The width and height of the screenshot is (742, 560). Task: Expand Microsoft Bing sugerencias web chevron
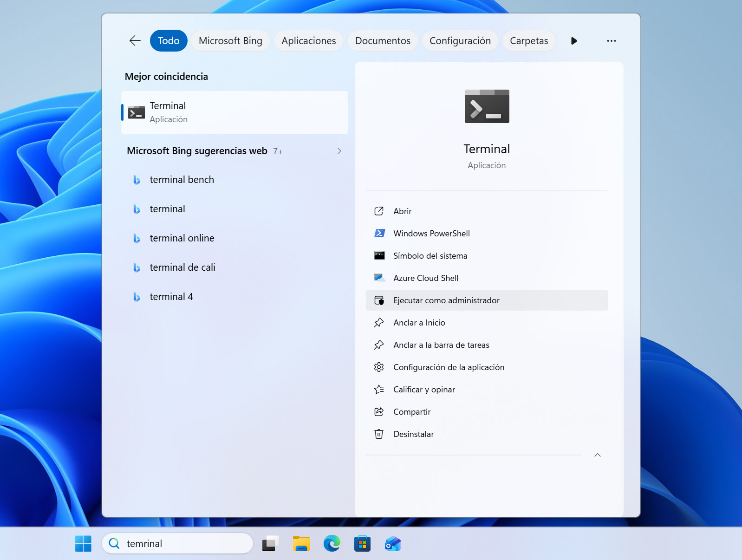[x=339, y=151]
